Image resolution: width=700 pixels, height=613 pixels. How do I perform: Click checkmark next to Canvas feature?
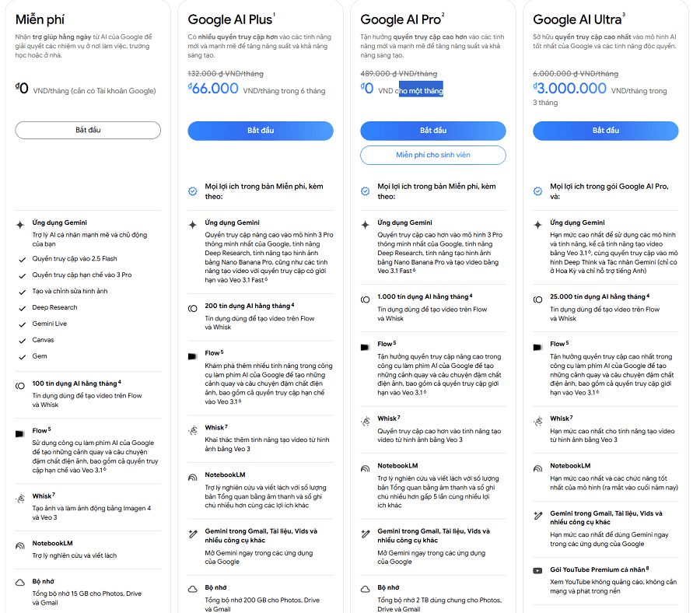pos(23,341)
